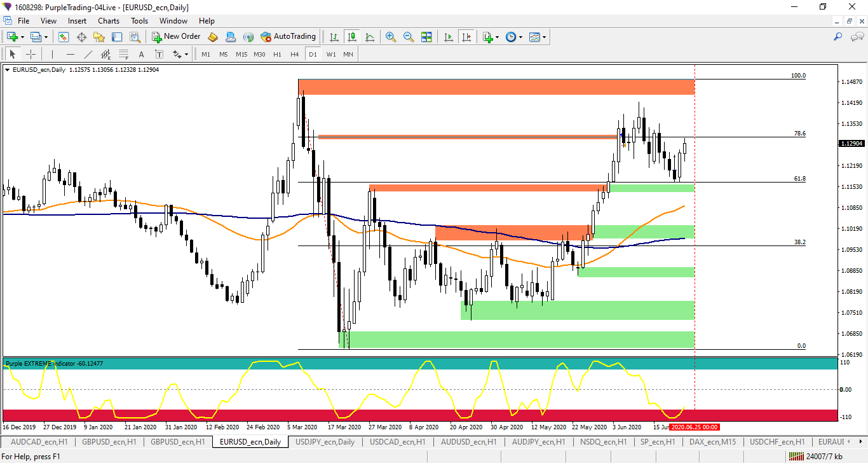
Task: Click the EURUSD_ecn,Daily chart title expander triangle
Action: pos(8,70)
